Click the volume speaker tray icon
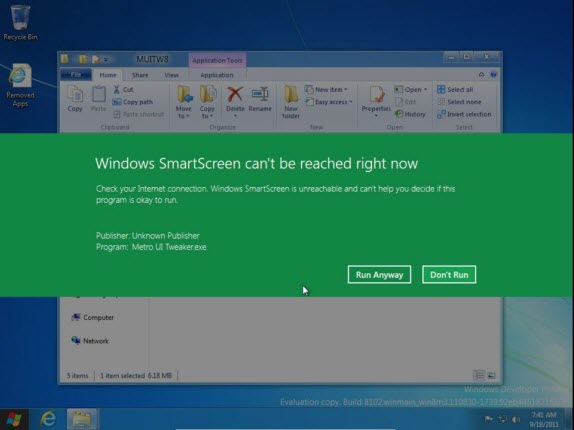574x430 pixels. click(x=516, y=419)
